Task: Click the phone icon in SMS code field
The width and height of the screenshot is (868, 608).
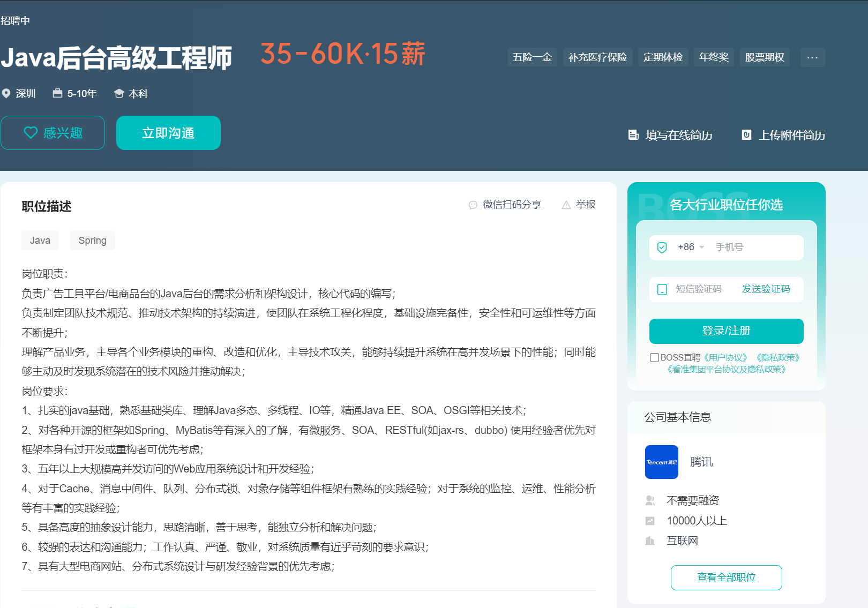Action: 662,289
